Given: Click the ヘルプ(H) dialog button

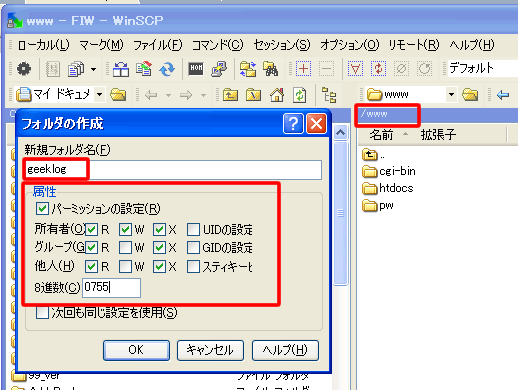Looking at the screenshot, I should click(285, 350).
